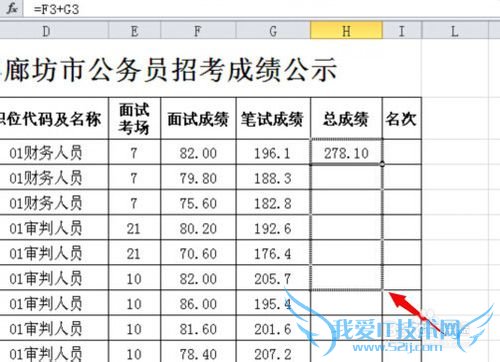
Task: Click the 职位代码及名称 header cell
Action: 54,118
